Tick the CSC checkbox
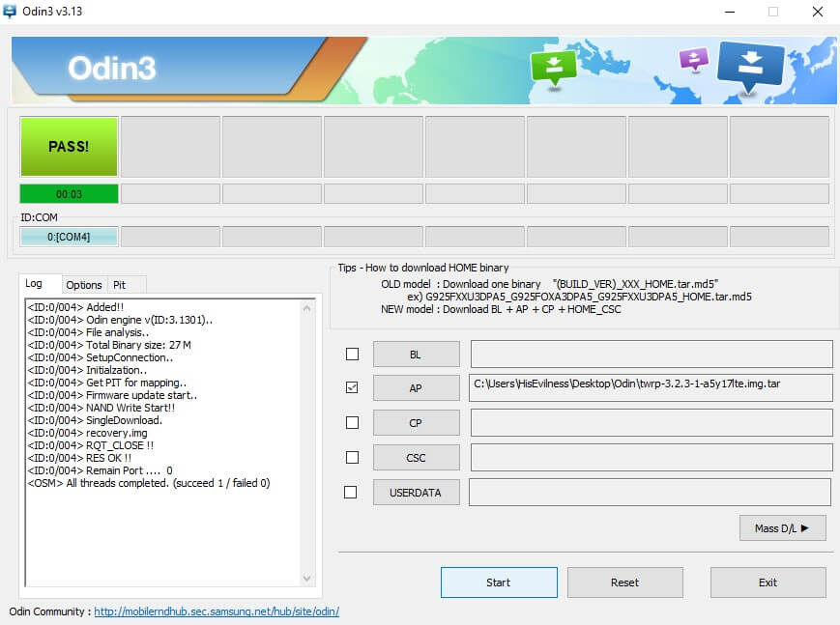 pyautogui.click(x=352, y=457)
